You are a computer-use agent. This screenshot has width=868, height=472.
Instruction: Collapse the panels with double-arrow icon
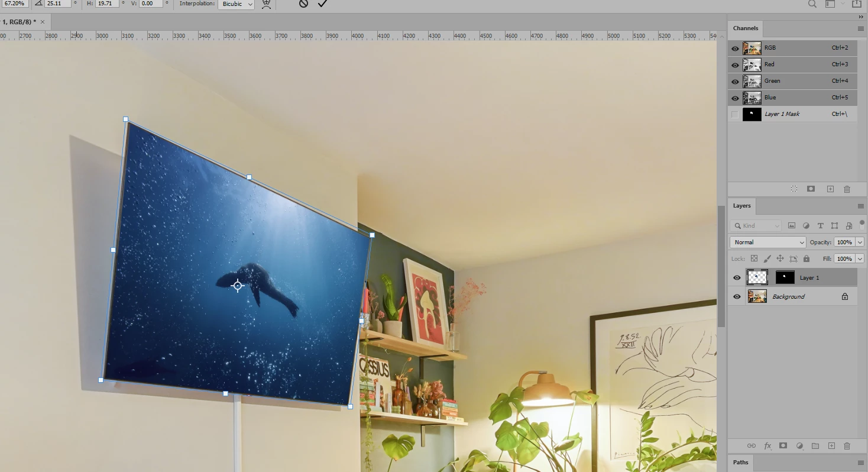861,17
